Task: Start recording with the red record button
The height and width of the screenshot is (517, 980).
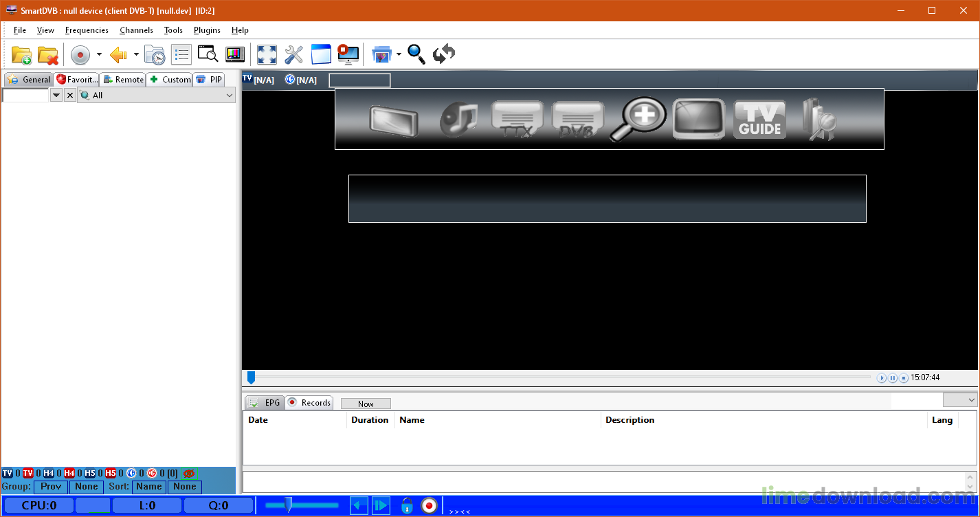Action: coord(80,54)
